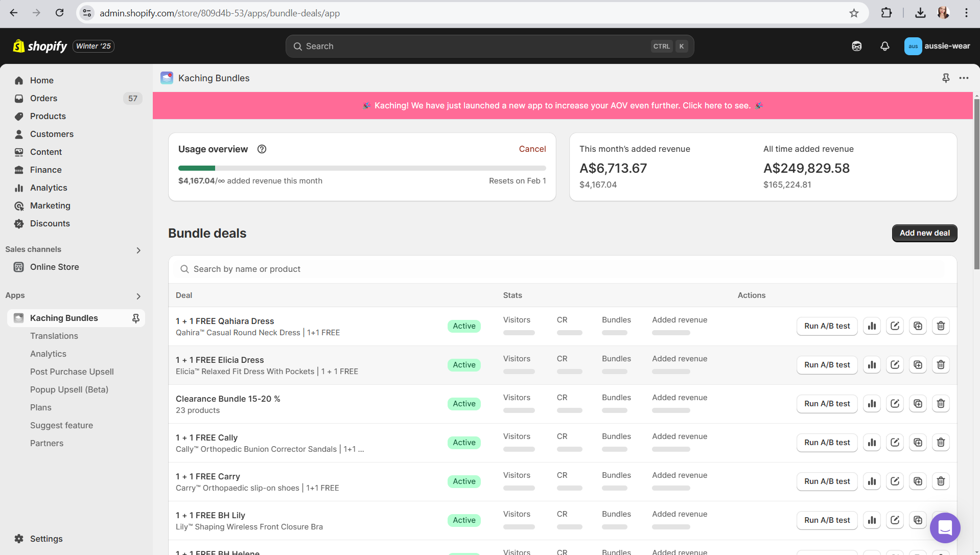
Task: Open the Shopify Sidekick assistant icon
Action: (x=857, y=47)
